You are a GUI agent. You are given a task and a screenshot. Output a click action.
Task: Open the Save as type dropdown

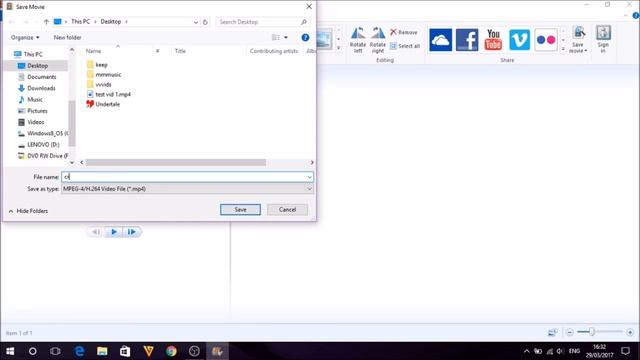coord(187,189)
